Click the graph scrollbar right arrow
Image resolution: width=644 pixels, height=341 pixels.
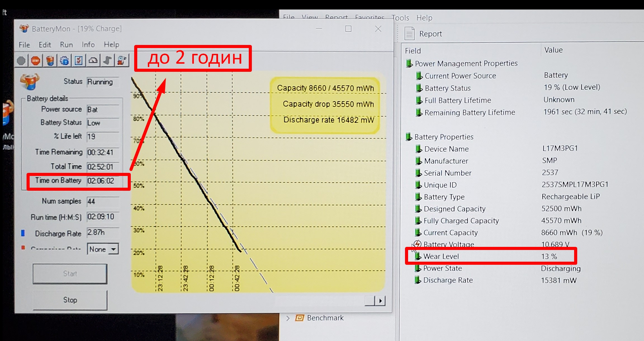point(380,301)
